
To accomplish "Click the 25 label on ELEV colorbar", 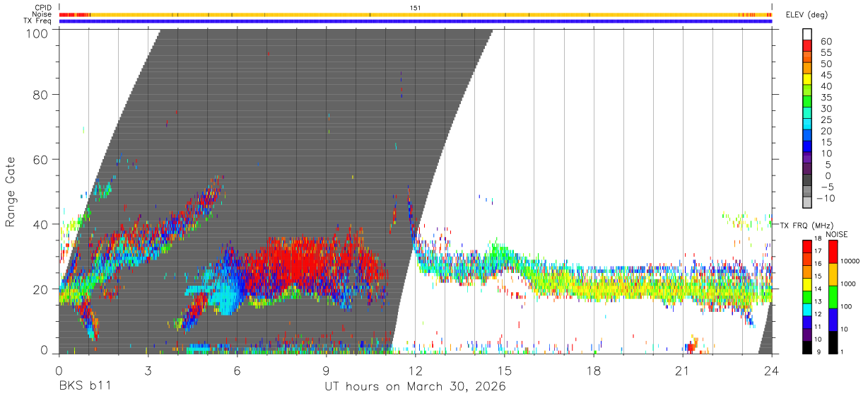I will [x=826, y=120].
